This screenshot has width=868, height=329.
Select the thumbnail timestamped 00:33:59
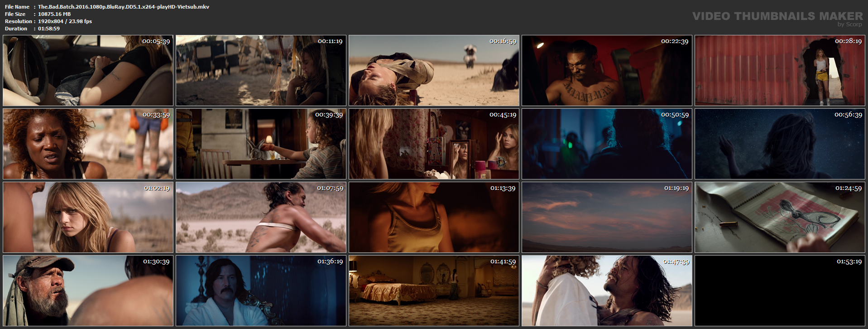[88, 144]
